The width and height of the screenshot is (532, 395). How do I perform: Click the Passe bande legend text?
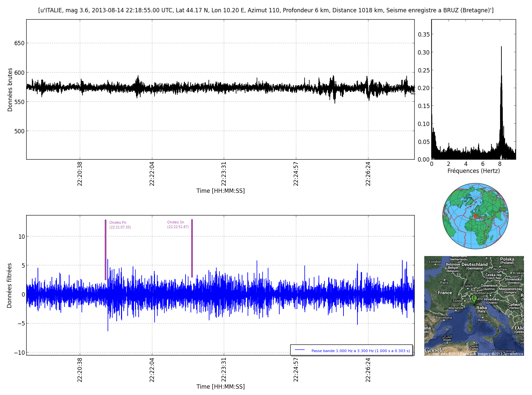(x=360, y=351)
